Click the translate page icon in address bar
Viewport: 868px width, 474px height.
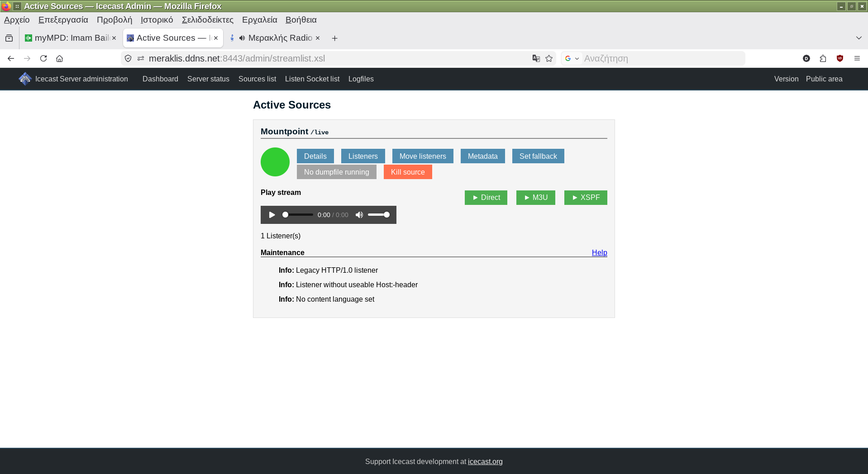click(x=536, y=58)
